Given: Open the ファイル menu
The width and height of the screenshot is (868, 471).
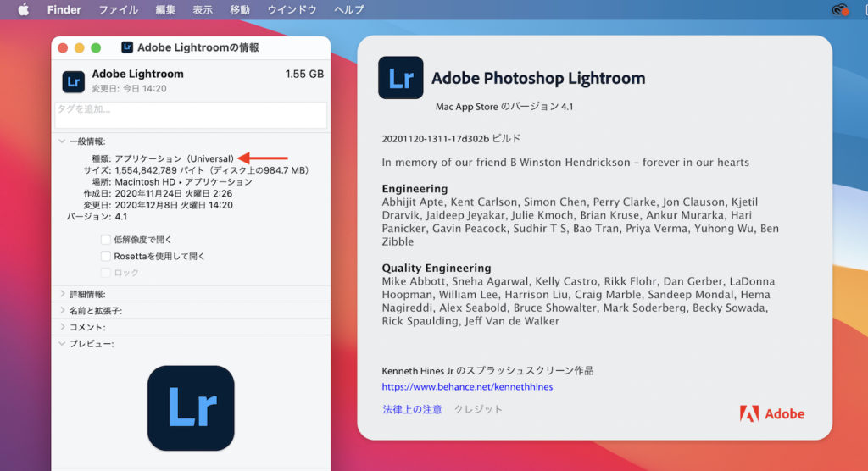Looking at the screenshot, I should [118, 9].
